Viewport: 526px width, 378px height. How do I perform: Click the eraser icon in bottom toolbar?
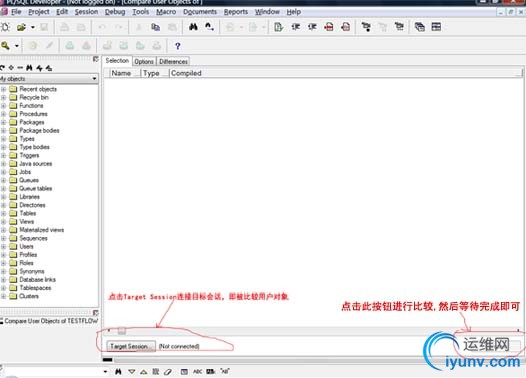(x=168, y=372)
